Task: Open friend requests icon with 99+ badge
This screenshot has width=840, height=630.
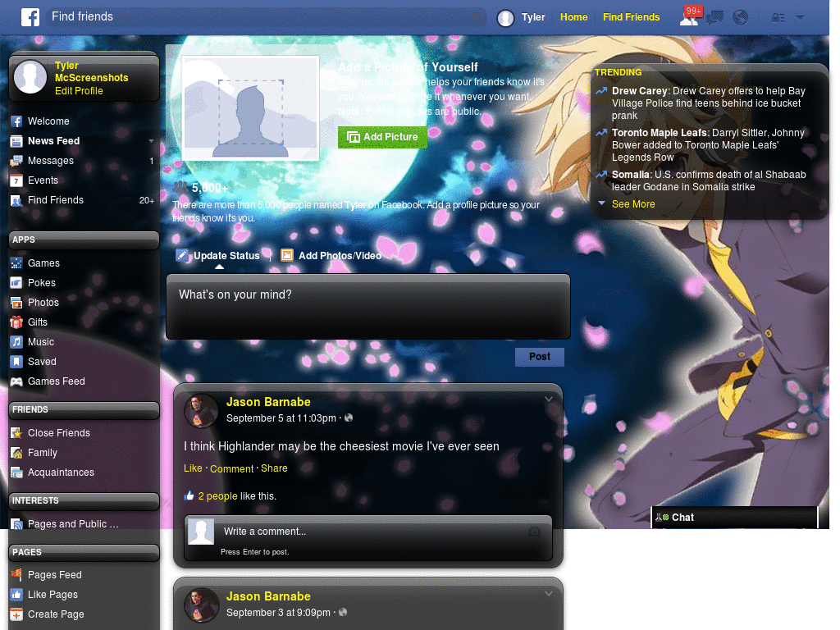Action: [690, 16]
